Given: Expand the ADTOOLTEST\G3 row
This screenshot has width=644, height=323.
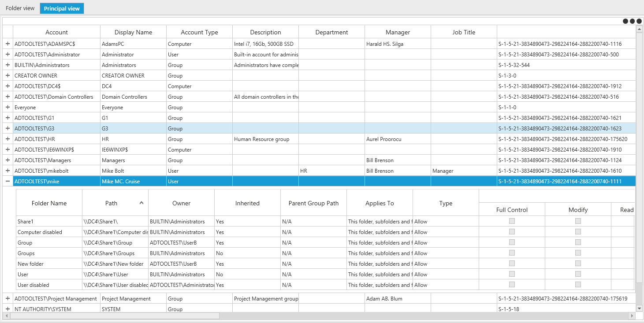Looking at the screenshot, I should (x=7, y=129).
